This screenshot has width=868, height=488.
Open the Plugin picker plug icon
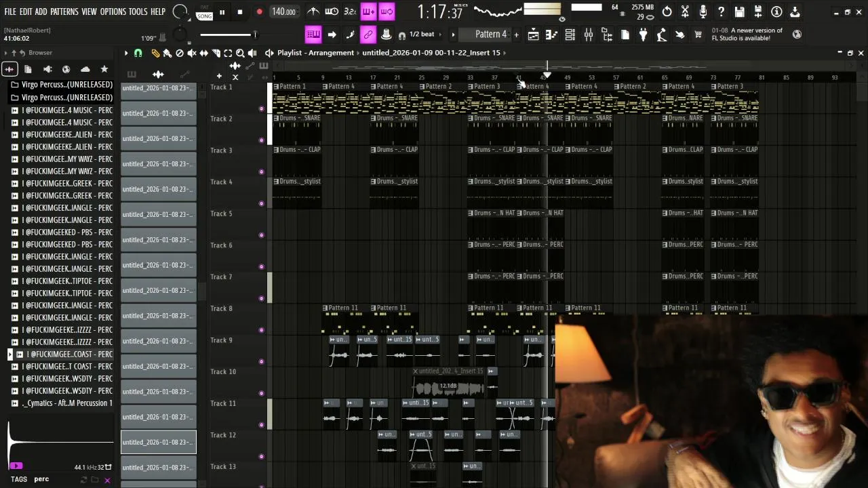[x=643, y=35]
